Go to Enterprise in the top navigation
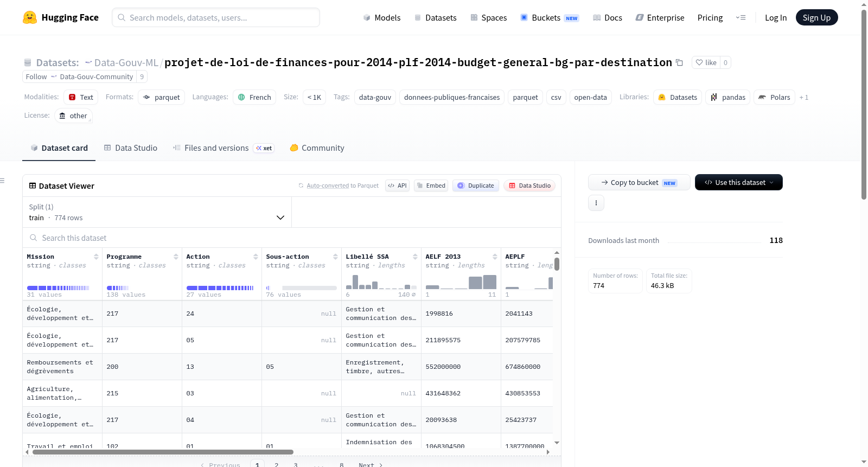Image resolution: width=868 pixels, height=467 pixels. [x=660, y=17]
